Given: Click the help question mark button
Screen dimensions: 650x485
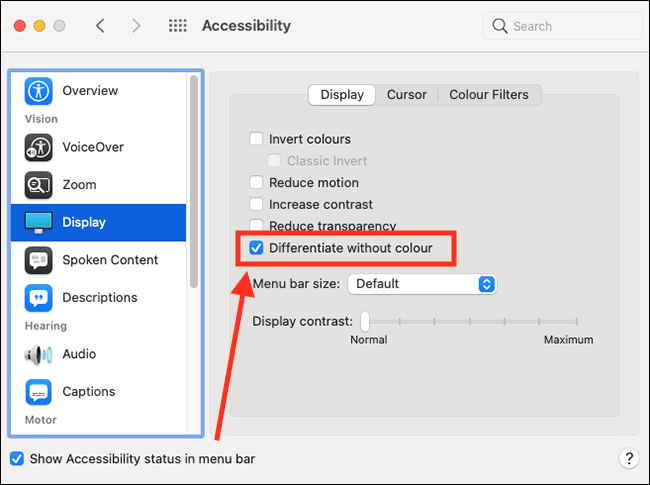Looking at the screenshot, I should 628,458.
